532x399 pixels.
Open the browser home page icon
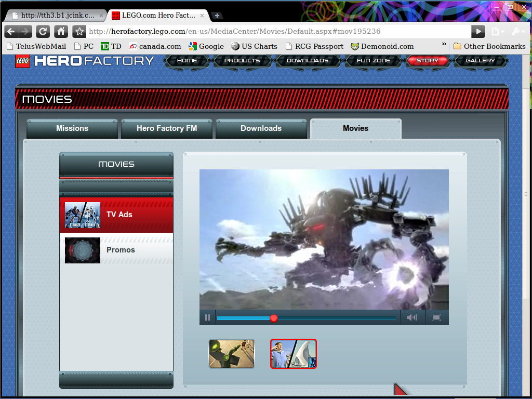(61, 31)
